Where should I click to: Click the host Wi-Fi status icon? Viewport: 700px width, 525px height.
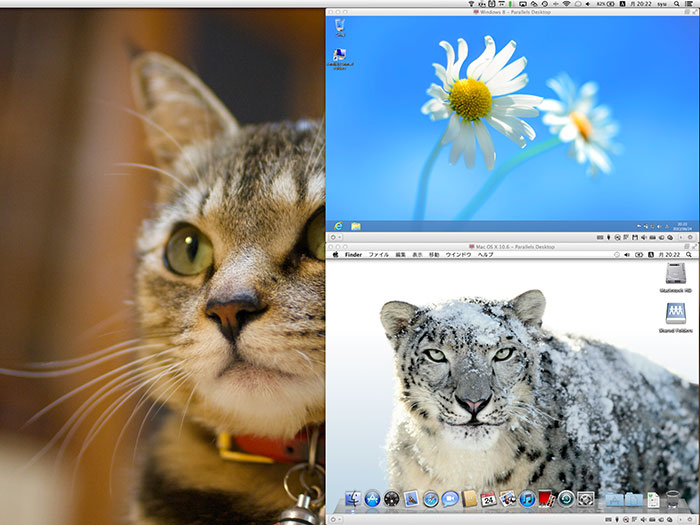coord(567,4)
